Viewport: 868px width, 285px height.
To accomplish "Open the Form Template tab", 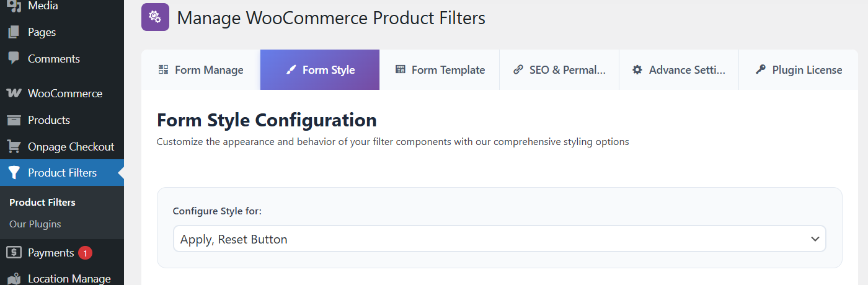I will coord(440,70).
